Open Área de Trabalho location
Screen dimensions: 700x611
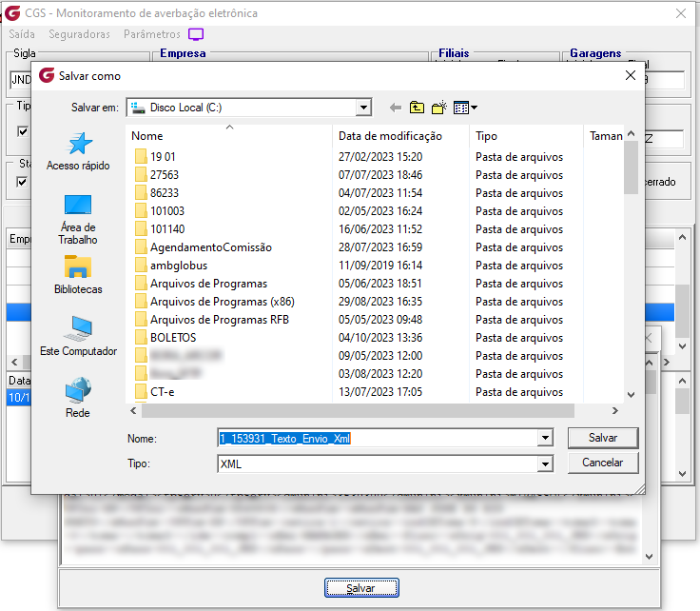pos(78,220)
